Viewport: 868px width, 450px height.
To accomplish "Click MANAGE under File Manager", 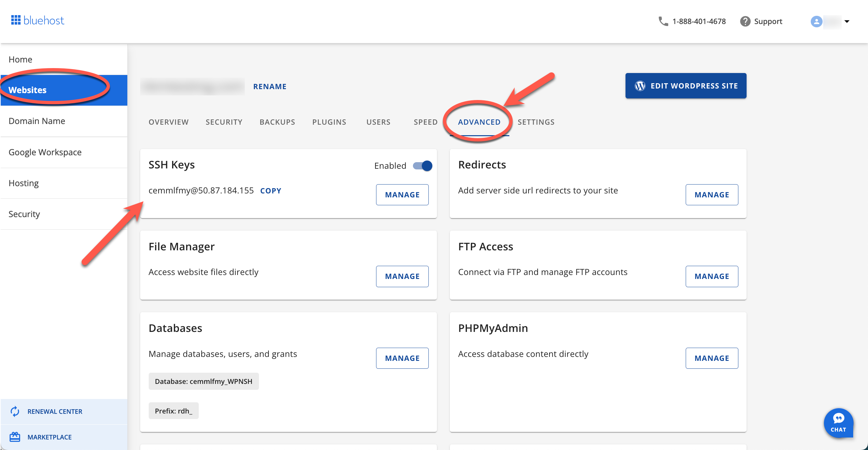I will click(x=402, y=276).
